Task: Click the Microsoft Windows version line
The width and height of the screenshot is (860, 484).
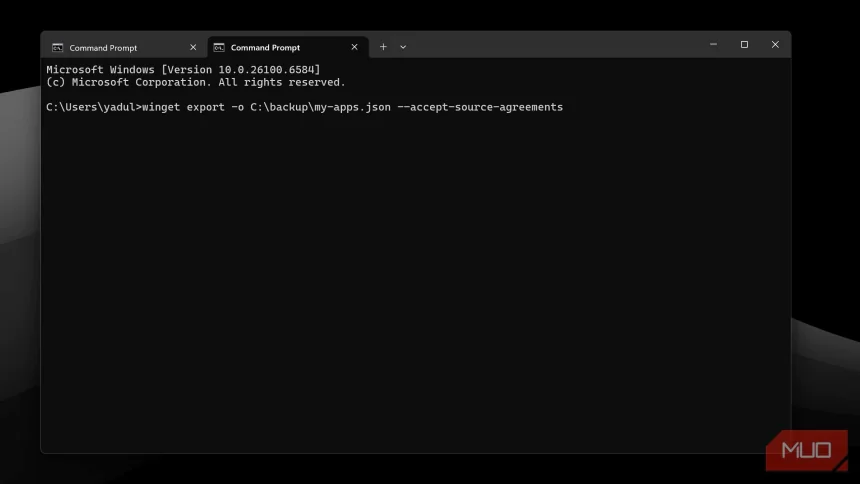Action: tap(183, 69)
